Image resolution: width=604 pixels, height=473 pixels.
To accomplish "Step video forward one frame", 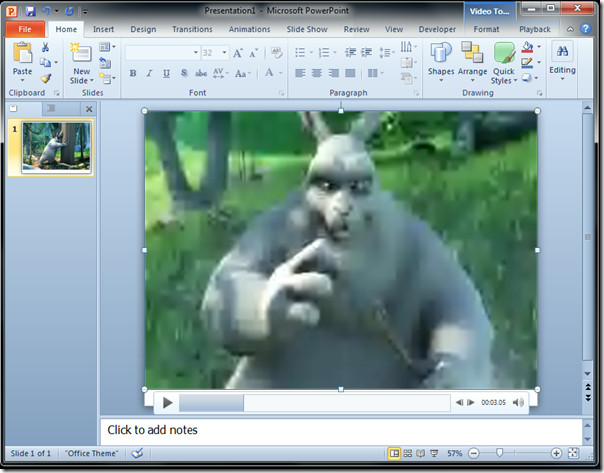I will [470, 403].
